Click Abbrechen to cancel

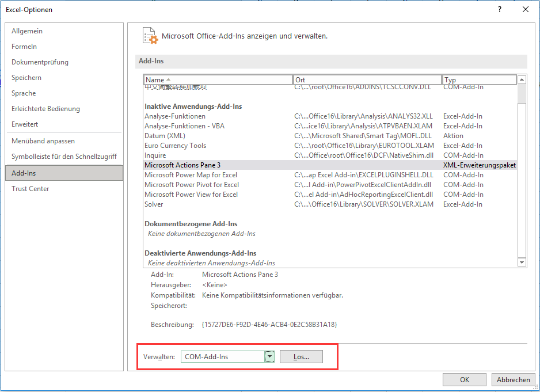click(513, 379)
